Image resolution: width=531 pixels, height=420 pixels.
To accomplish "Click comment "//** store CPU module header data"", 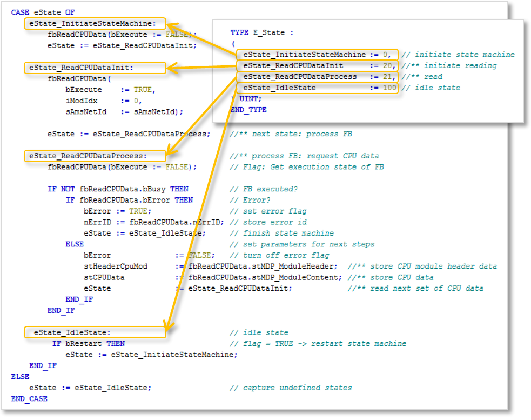I will [x=422, y=266].
